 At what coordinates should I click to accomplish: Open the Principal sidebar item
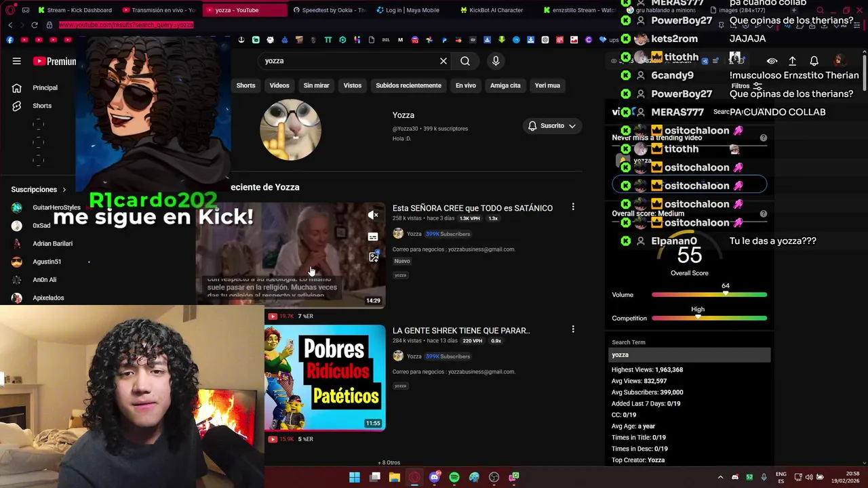pos(37,87)
